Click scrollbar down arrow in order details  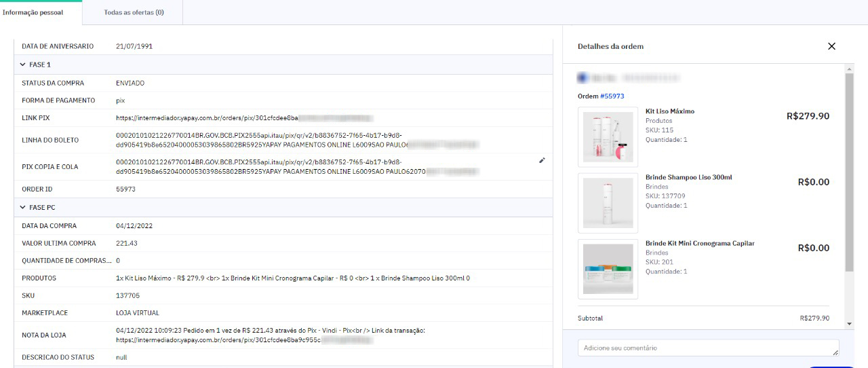849,324
